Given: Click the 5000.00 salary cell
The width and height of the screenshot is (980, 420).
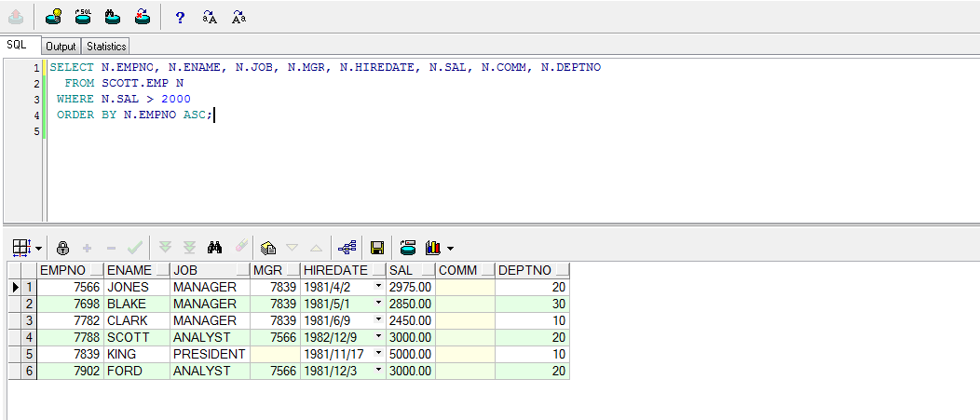Looking at the screenshot, I should coord(411,355).
